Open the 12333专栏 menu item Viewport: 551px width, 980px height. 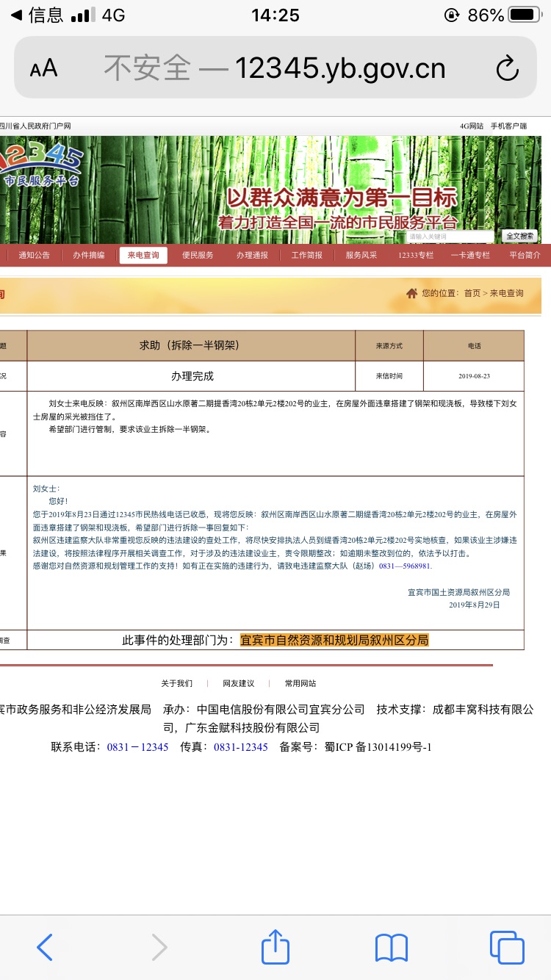(416, 255)
